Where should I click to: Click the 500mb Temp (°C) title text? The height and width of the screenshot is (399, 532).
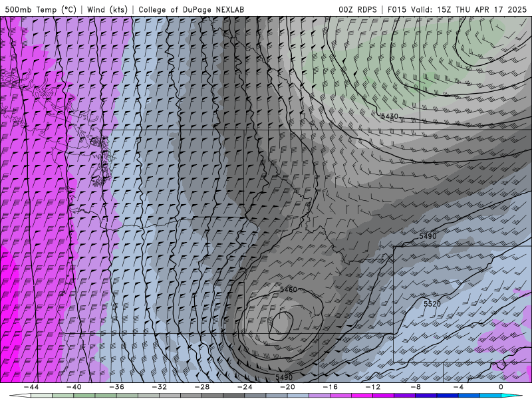click(x=41, y=9)
